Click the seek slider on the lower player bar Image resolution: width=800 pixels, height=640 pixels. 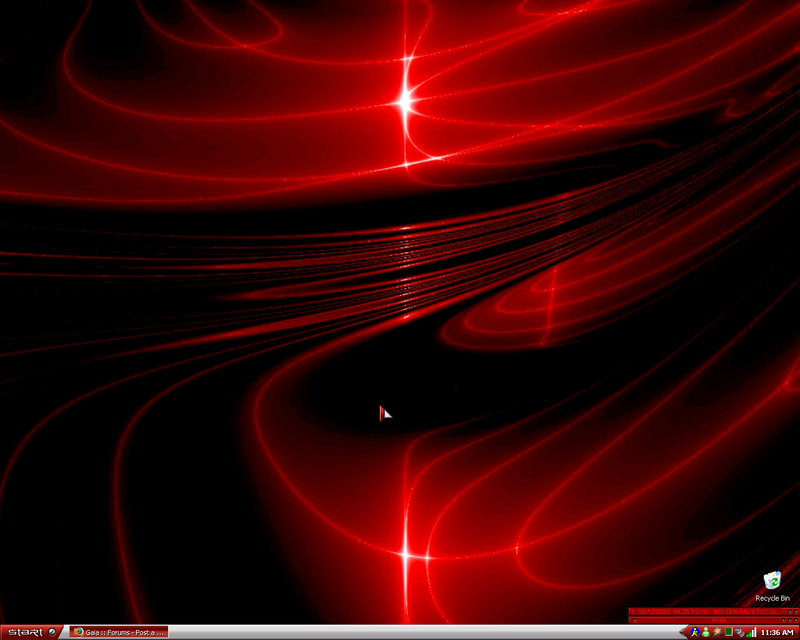pos(680,620)
